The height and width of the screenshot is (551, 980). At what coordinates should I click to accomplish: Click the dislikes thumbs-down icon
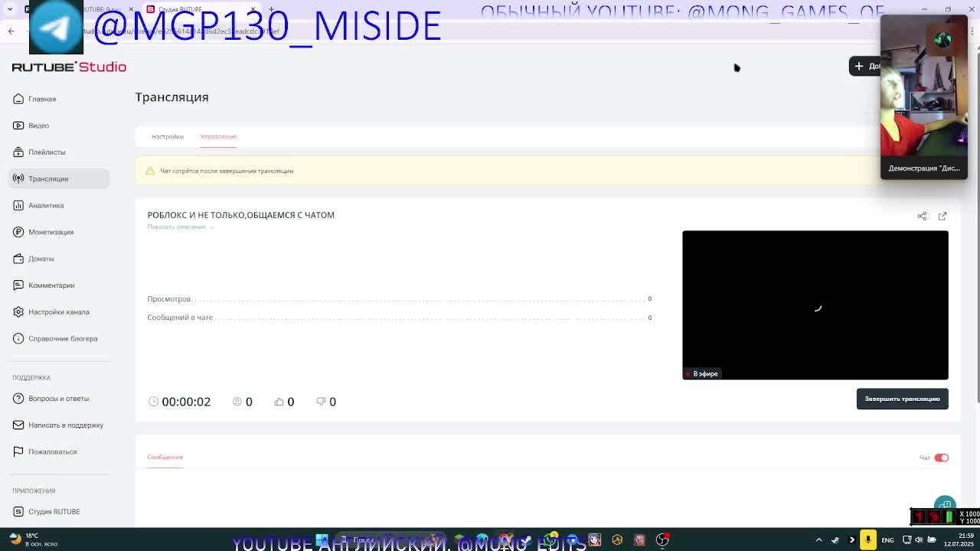[321, 402]
